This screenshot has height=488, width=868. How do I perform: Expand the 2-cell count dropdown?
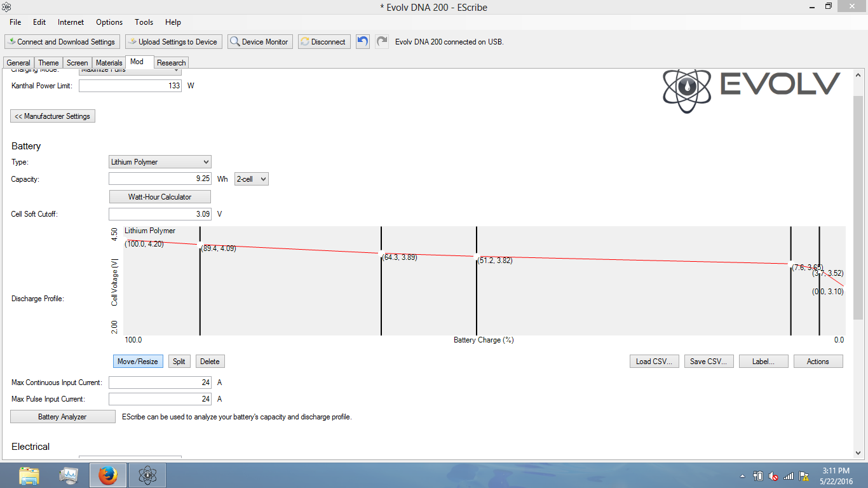coord(252,179)
